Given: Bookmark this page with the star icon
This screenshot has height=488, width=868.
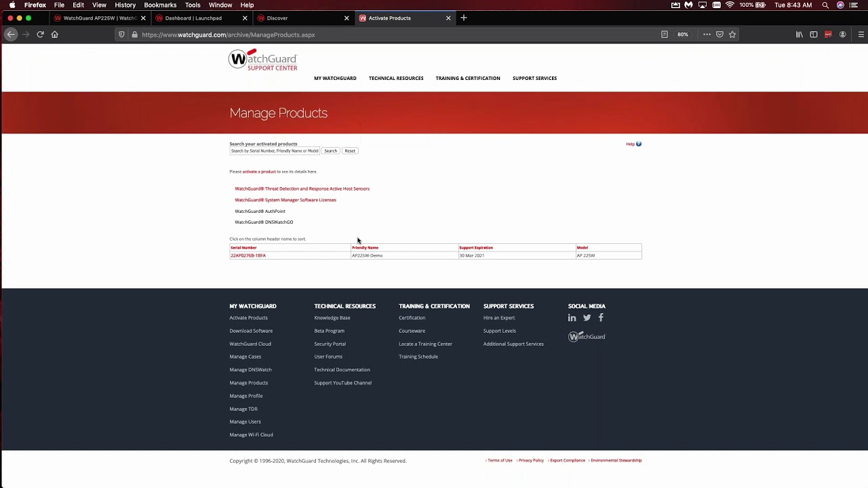Looking at the screenshot, I should coord(732,35).
